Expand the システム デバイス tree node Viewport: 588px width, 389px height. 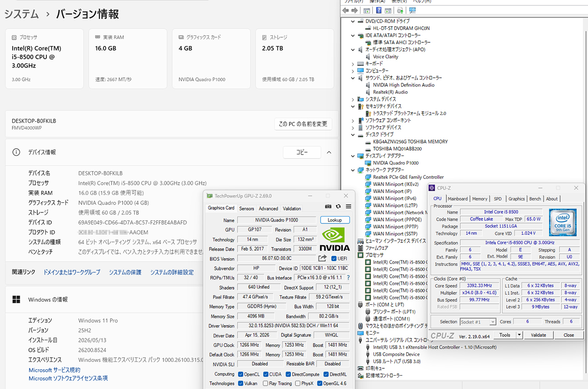click(353, 99)
